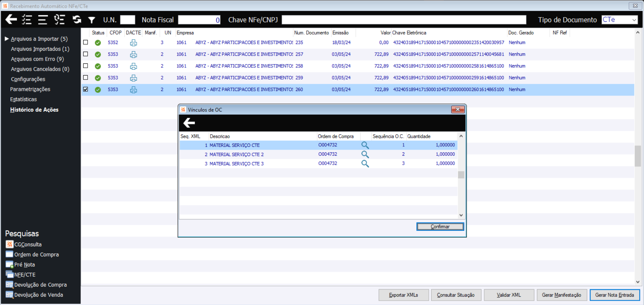Click magnifier on MATERIAL SERVIÇO CTE 3 row
The height and width of the screenshot is (305, 644).
(365, 163)
